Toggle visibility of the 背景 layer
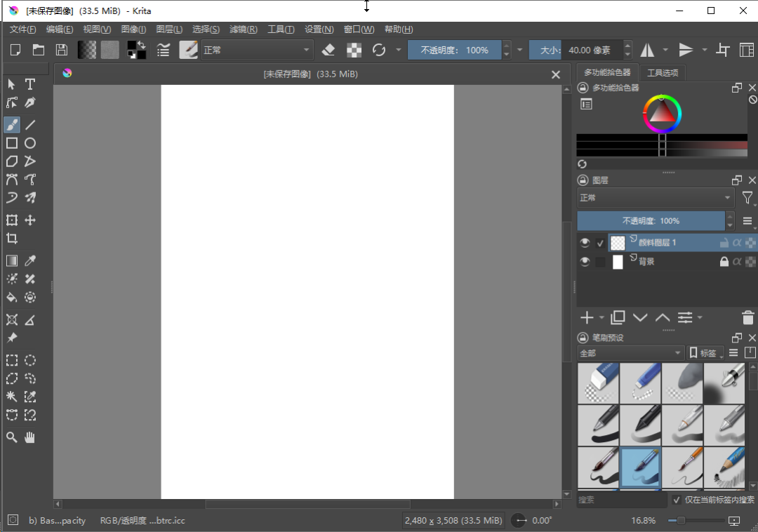 click(x=585, y=262)
